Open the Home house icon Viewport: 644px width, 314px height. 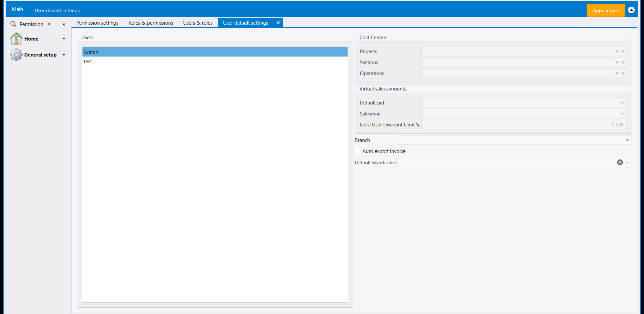click(16, 39)
